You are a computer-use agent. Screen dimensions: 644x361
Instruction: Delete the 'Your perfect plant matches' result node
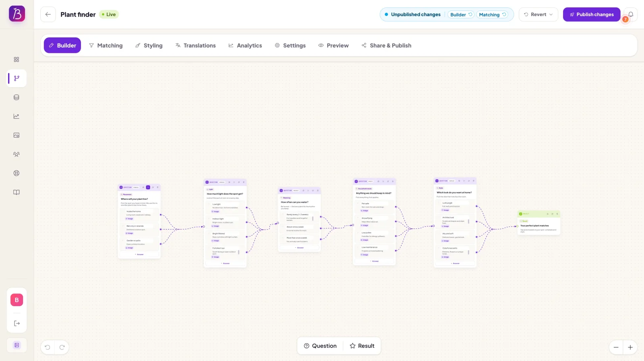tap(557, 214)
